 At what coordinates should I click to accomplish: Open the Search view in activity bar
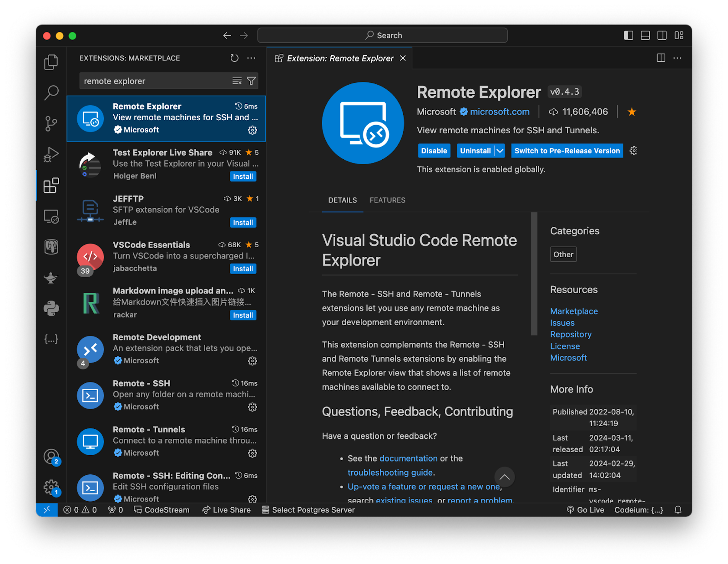point(51,93)
